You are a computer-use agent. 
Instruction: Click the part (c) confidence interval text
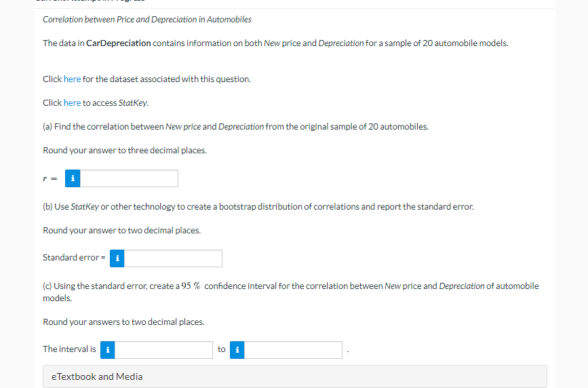click(291, 292)
